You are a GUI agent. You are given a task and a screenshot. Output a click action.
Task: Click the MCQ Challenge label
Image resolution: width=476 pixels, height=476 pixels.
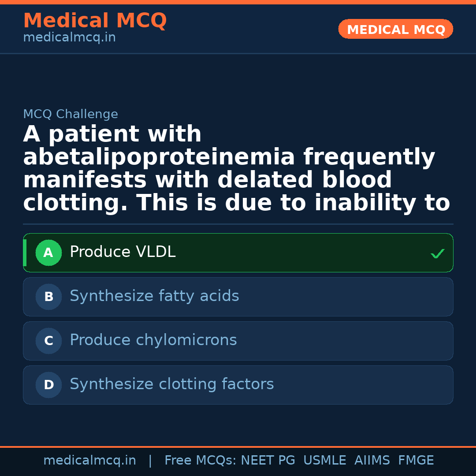71,115
